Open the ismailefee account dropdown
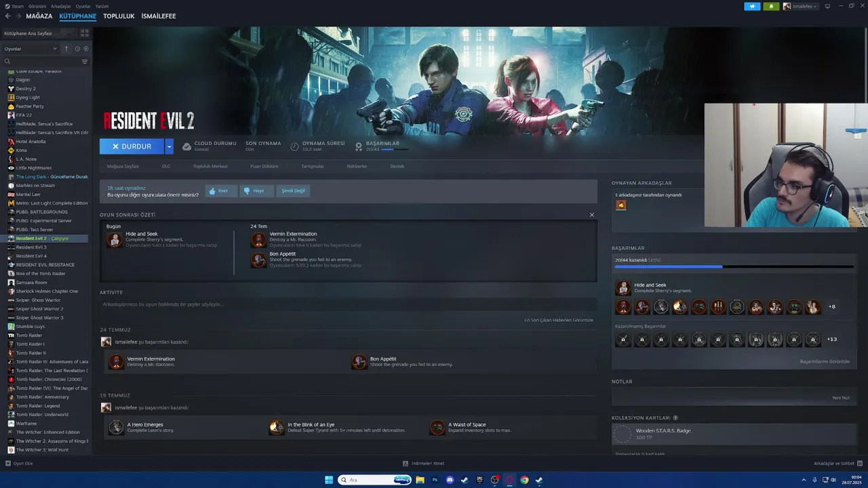 pos(800,6)
